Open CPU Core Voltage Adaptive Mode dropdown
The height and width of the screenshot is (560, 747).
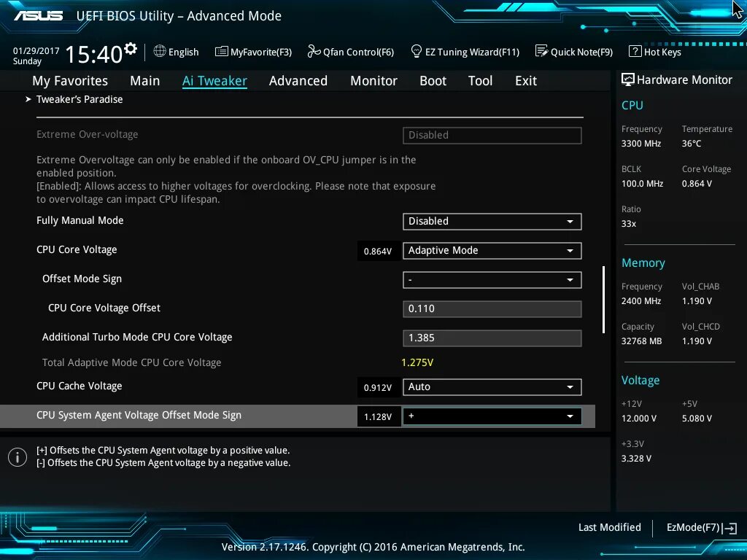(x=492, y=251)
